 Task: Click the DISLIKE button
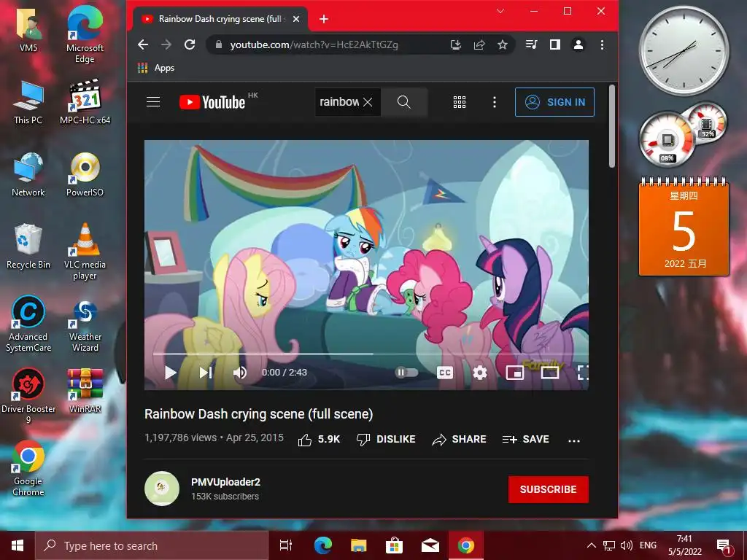(x=386, y=439)
